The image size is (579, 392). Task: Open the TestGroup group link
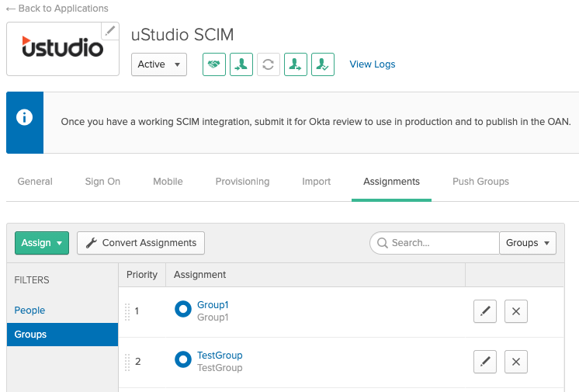pyautogui.click(x=220, y=355)
